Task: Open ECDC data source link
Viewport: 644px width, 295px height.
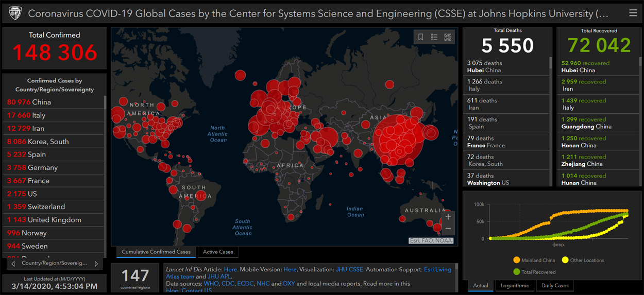Action: pyautogui.click(x=246, y=284)
